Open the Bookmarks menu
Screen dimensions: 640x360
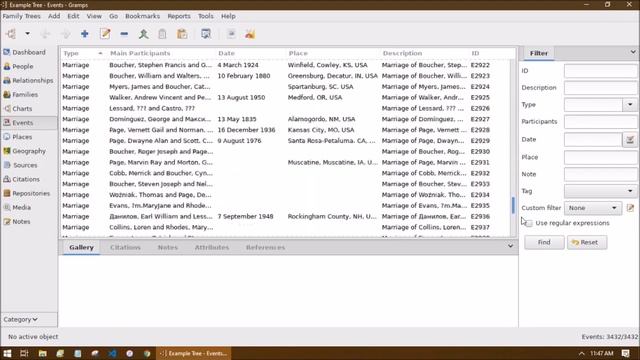pos(142,16)
